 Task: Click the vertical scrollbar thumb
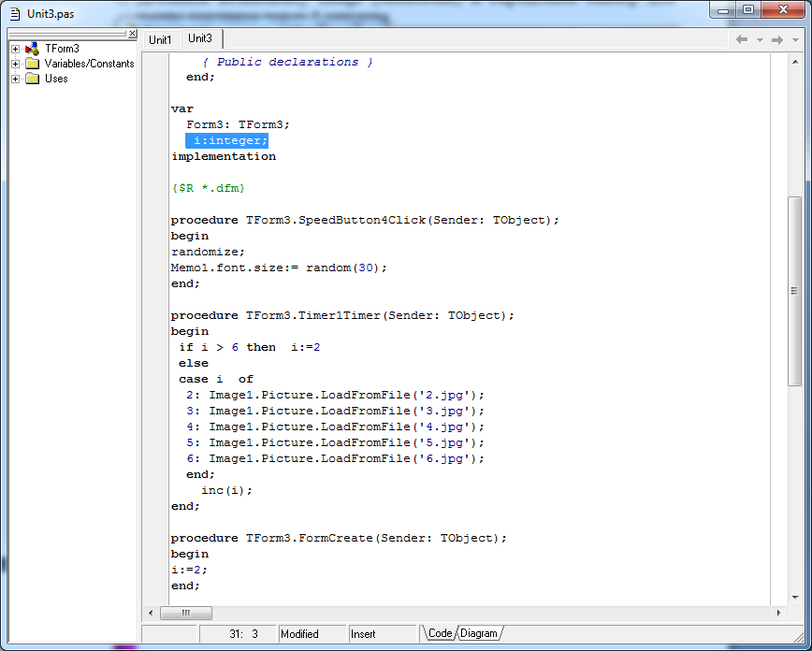click(x=795, y=291)
